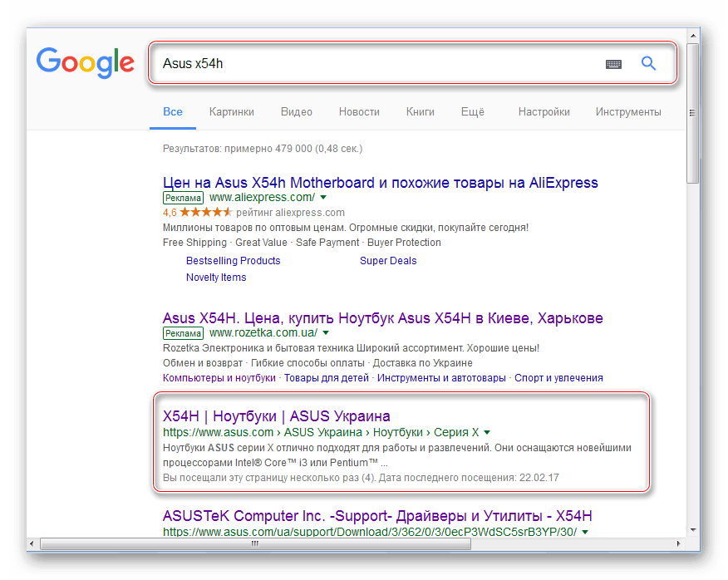The height and width of the screenshot is (580, 728).
Task: Expand dropdown arrow after Серия X breadcrumb
Action: [x=487, y=433]
